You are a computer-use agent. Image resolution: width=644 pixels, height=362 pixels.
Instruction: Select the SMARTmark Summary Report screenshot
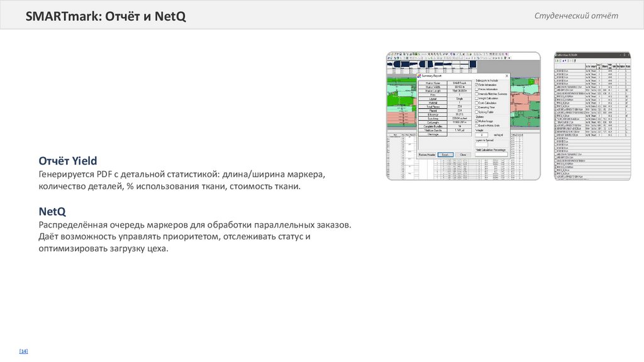[x=464, y=116]
